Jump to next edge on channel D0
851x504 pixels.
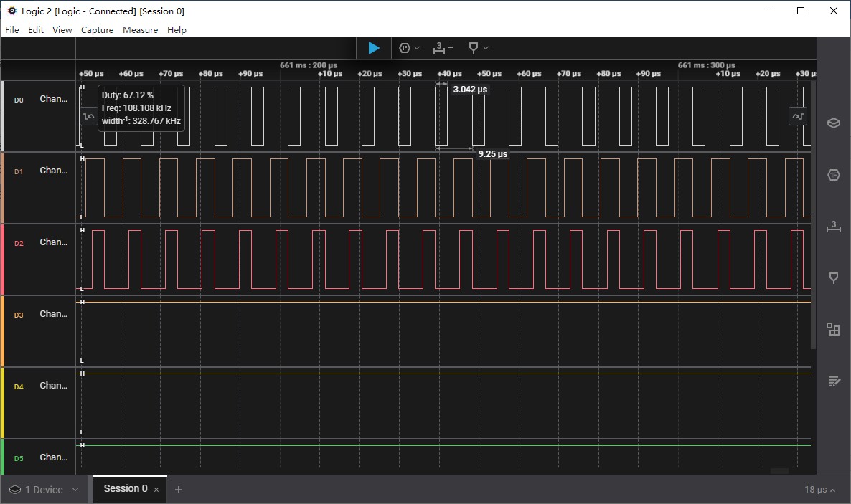pos(797,116)
